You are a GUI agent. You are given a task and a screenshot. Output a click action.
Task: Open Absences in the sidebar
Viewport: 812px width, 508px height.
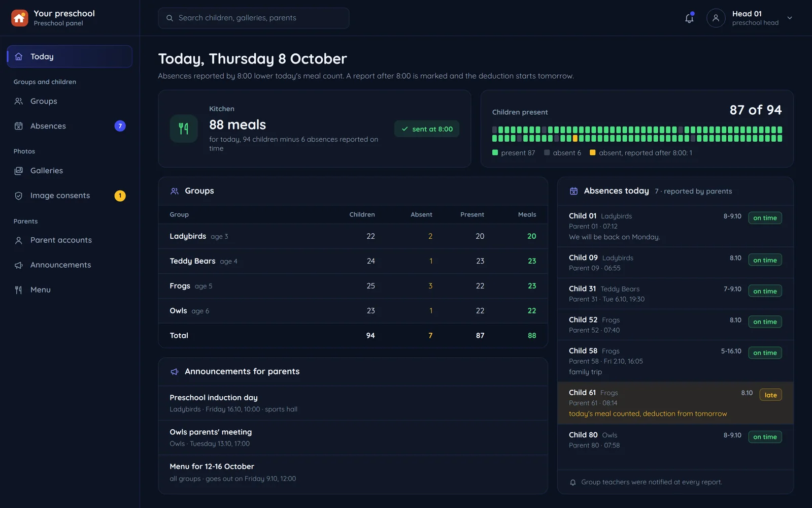click(x=70, y=126)
